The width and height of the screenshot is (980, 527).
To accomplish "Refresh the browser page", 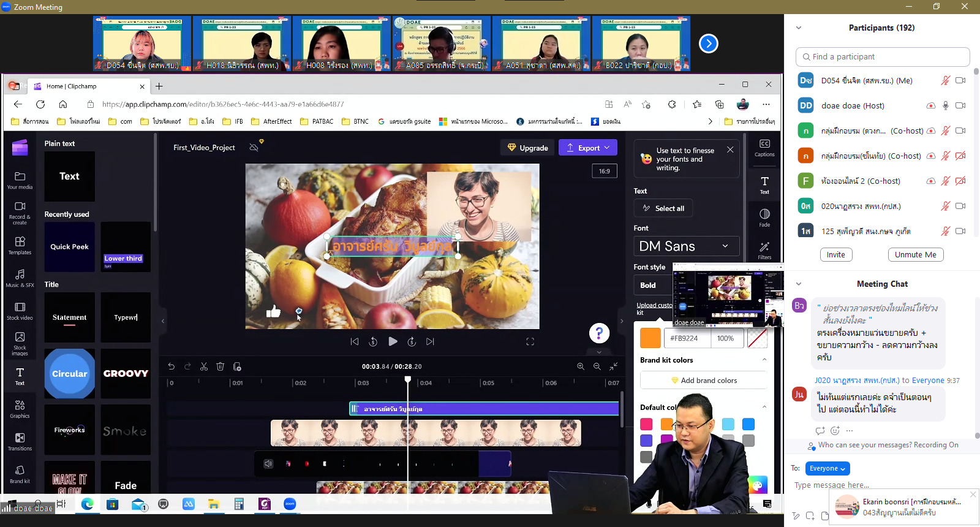I will pos(40,104).
